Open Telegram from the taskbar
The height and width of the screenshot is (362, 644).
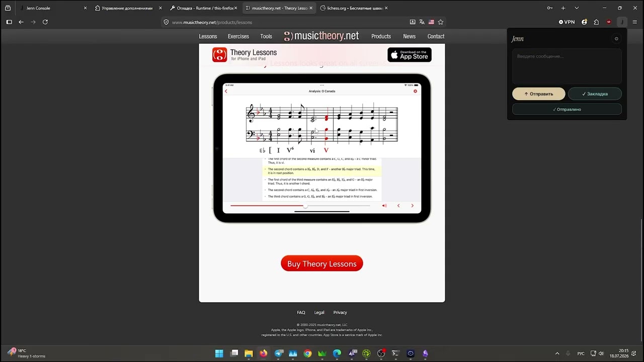(x=279, y=353)
